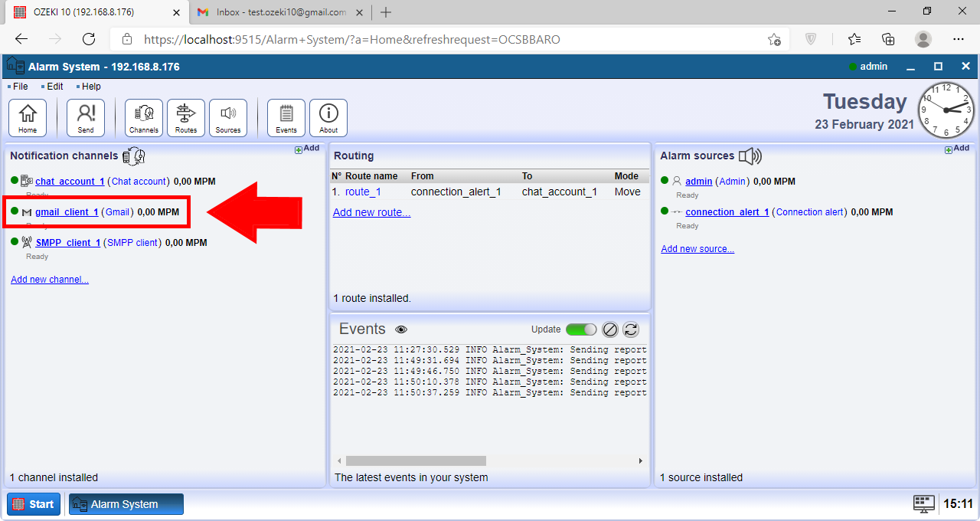Click the Start button in the taskbar
The height and width of the screenshot is (521, 980).
pyautogui.click(x=33, y=504)
